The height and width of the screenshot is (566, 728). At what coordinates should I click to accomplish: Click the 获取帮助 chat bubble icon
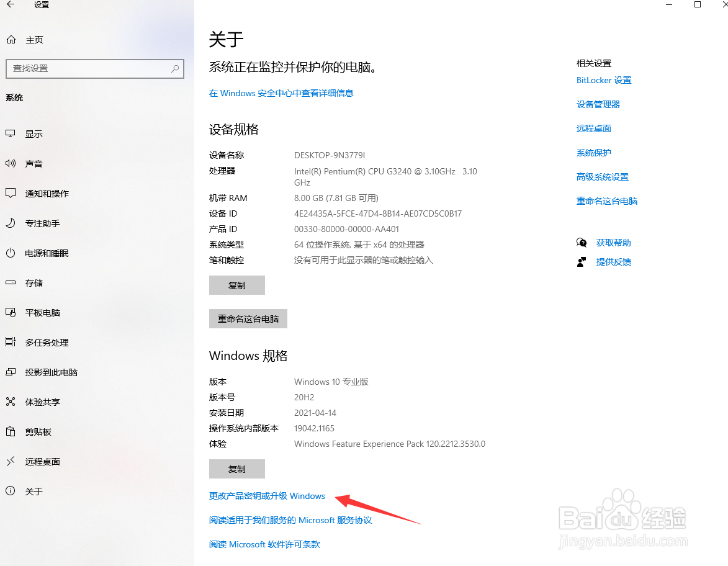click(x=582, y=243)
